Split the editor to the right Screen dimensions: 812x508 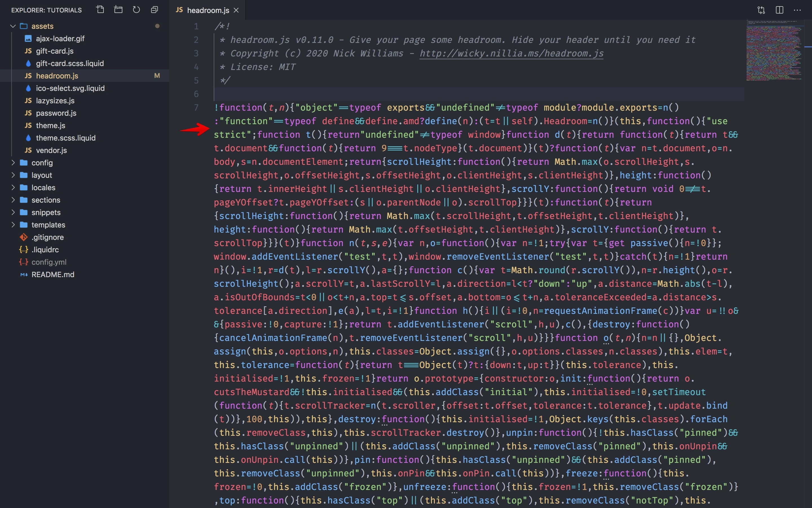(780, 10)
